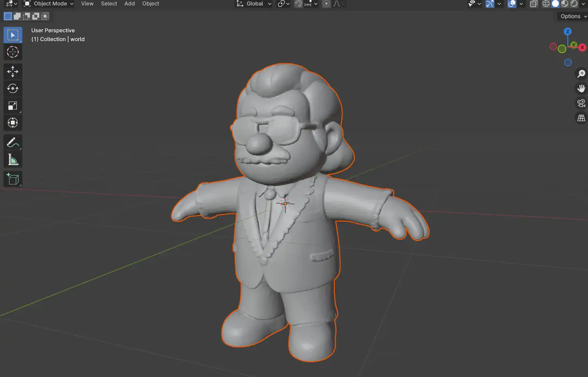The width and height of the screenshot is (588, 377).
Task: Open the pivot point dropdown
Action: [283, 4]
